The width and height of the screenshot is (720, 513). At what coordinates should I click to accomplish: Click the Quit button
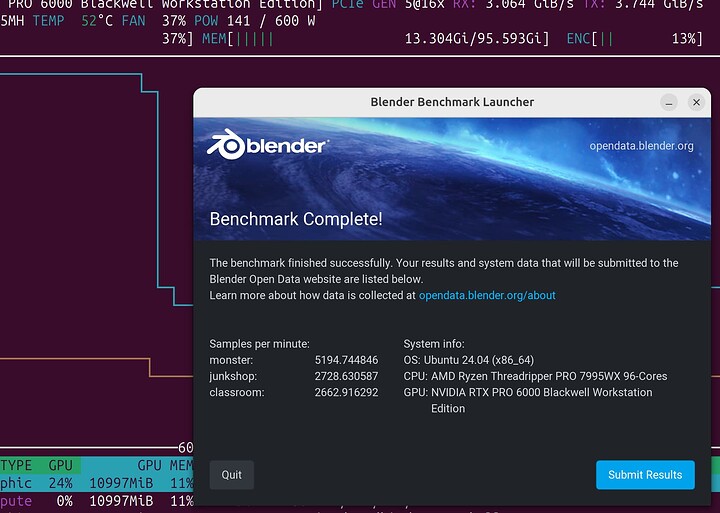[x=231, y=474]
